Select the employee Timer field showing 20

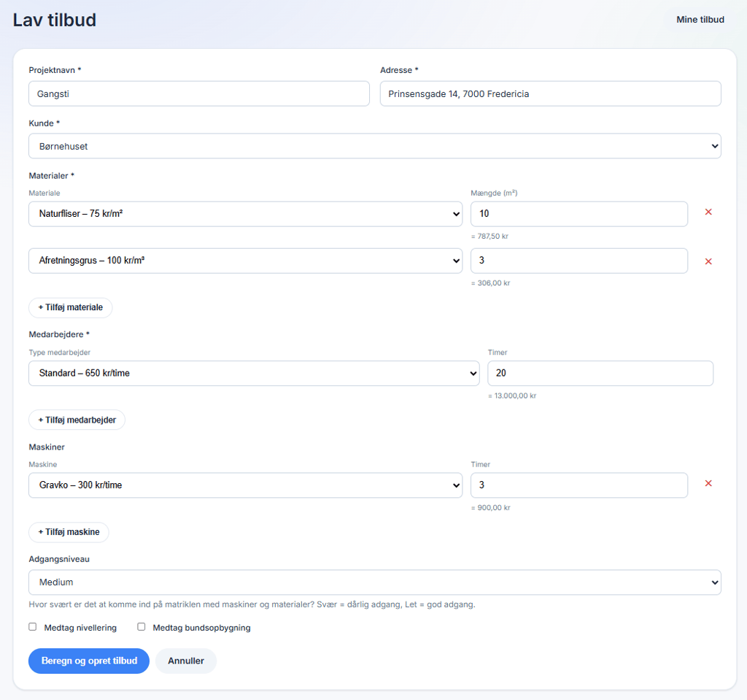[600, 373]
